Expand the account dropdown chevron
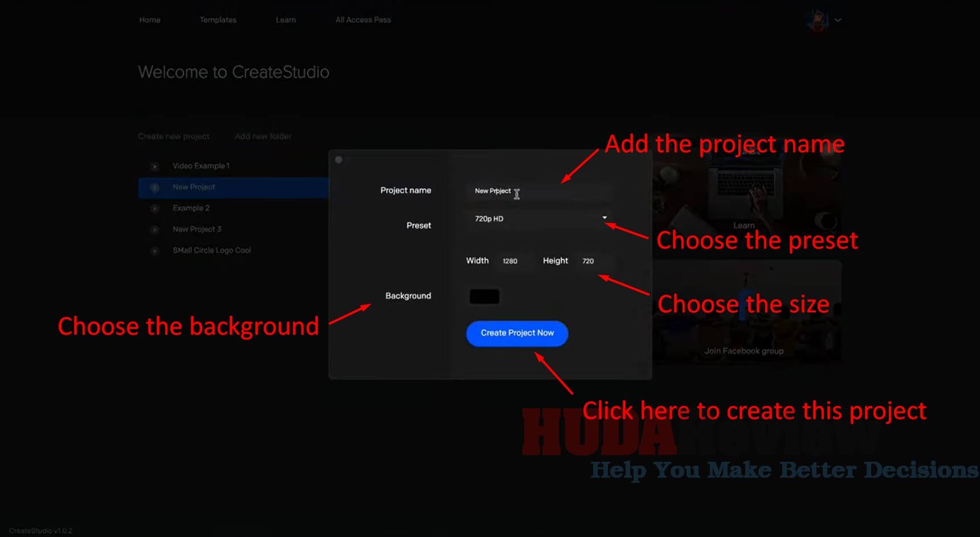The height and width of the screenshot is (537, 980). tap(838, 20)
